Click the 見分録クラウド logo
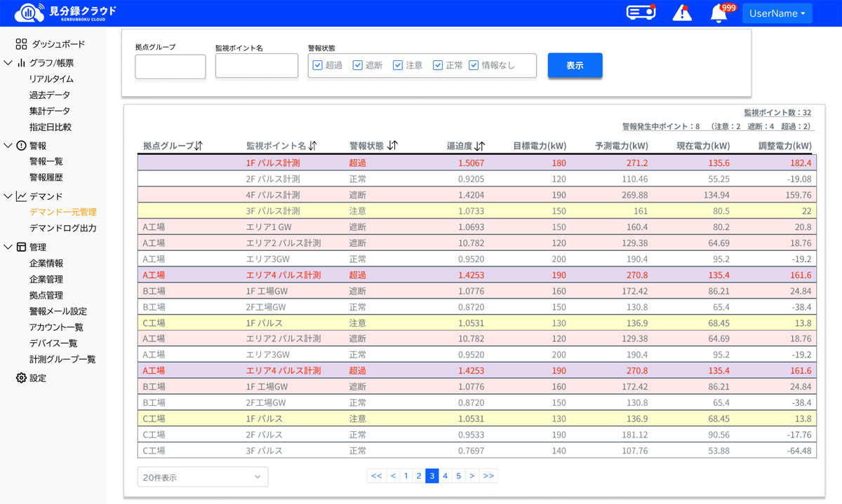Screen dimensions: 842x504 [x=65, y=13]
